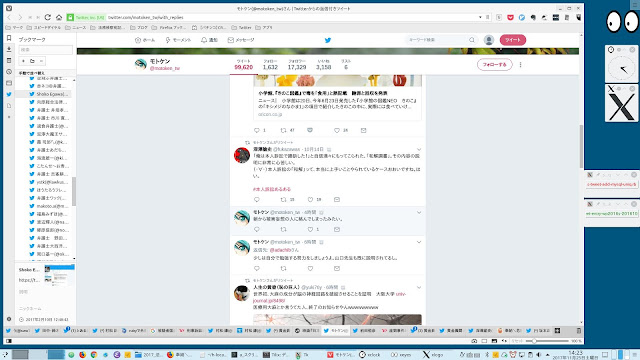The height and width of the screenshot is (360, 640).
Task: Open 通知 notifications in Twitter navigation
Action: pos(209,40)
